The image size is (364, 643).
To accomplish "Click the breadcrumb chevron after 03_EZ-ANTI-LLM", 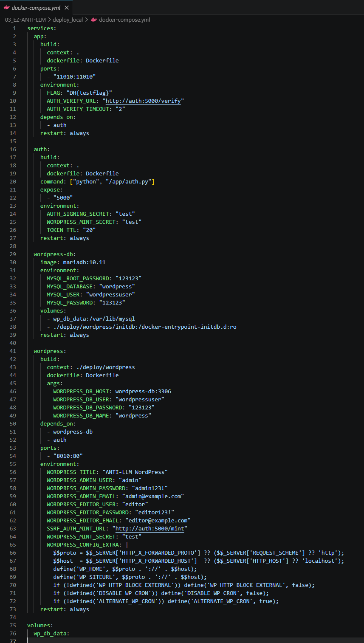I will [x=49, y=20].
